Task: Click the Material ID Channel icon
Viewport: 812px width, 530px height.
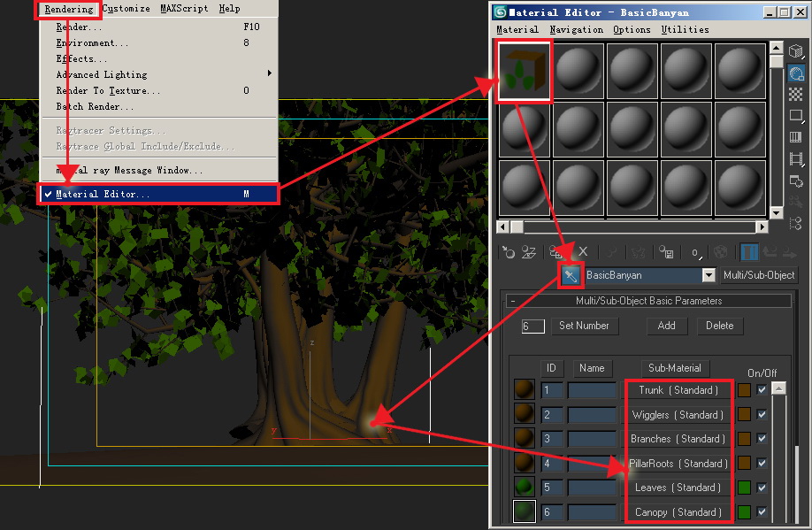Action: pyautogui.click(x=696, y=253)
